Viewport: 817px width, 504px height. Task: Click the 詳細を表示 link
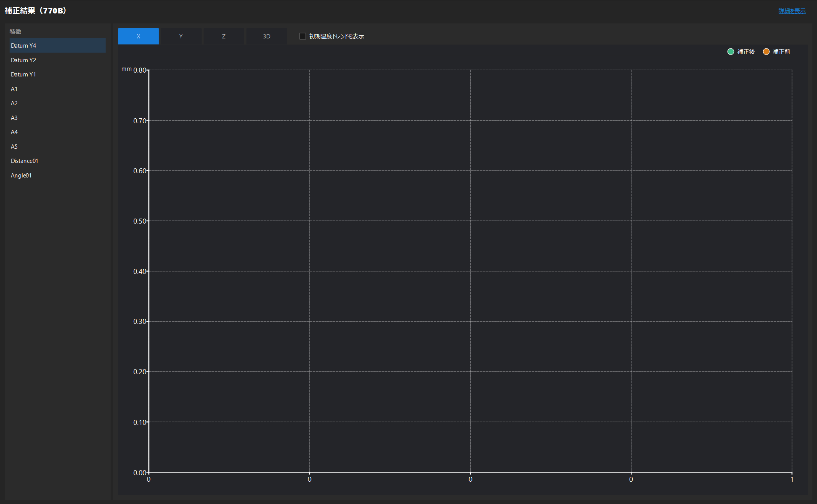(x=792, y=11)
